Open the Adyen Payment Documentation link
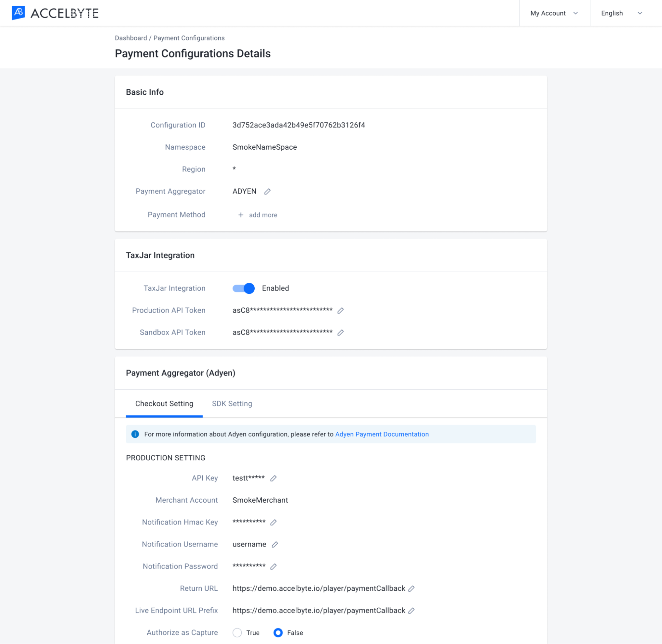 pos(382,434)
